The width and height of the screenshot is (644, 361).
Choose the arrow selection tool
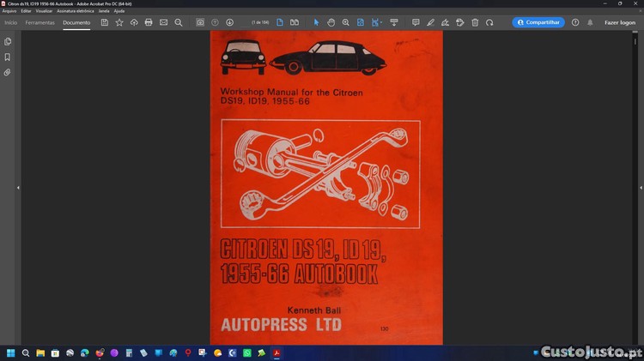(x=316, y=22)
